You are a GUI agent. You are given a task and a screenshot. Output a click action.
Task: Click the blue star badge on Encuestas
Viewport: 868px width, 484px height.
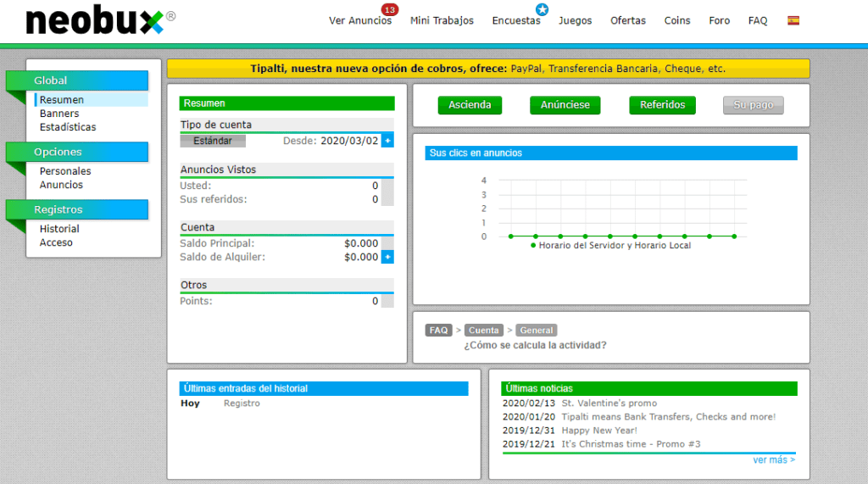(542, 9)
